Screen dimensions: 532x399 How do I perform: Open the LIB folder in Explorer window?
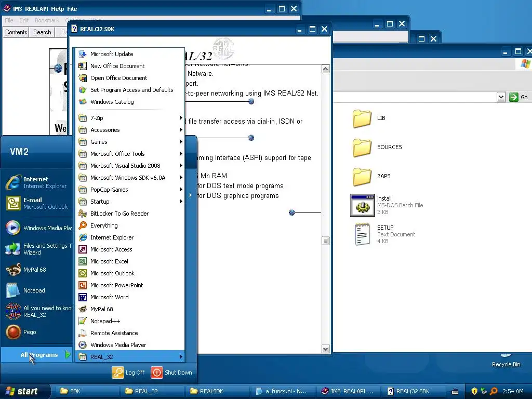point(369,118)
